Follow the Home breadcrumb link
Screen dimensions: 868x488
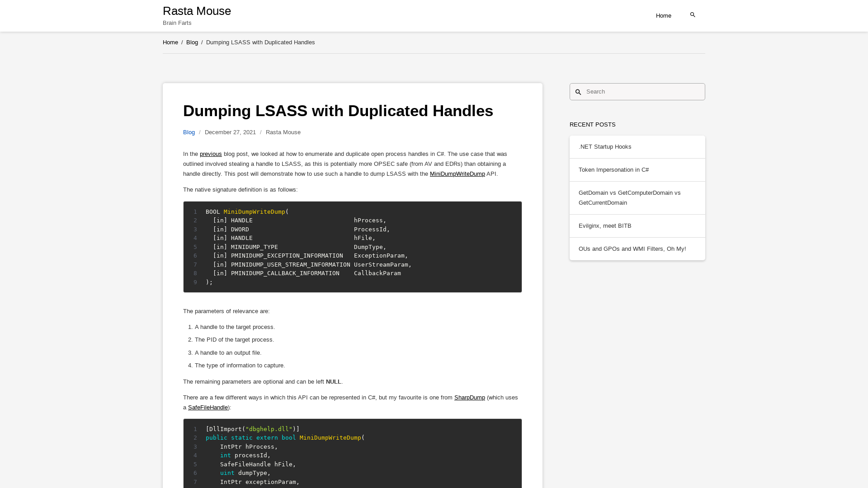click(170, 42)
